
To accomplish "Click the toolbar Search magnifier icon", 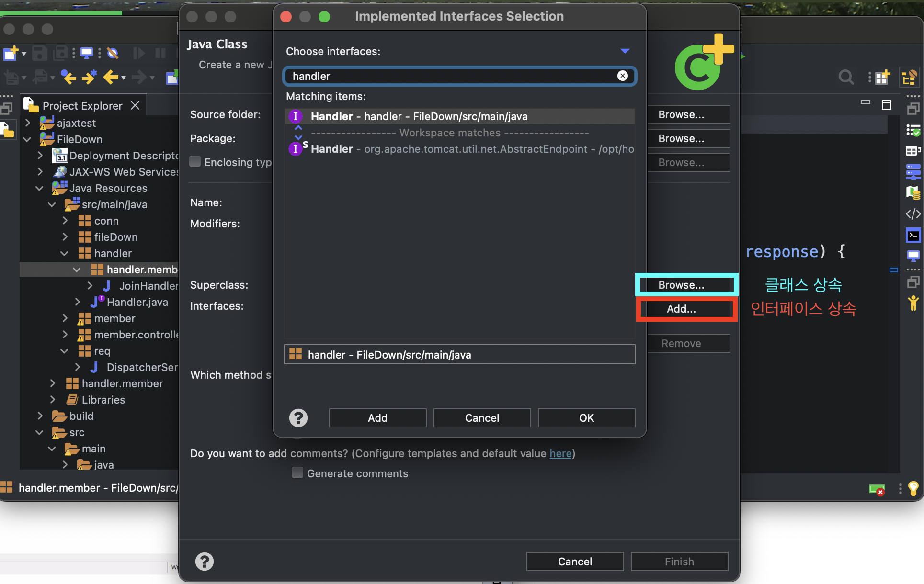I will (x=846, y=77).
